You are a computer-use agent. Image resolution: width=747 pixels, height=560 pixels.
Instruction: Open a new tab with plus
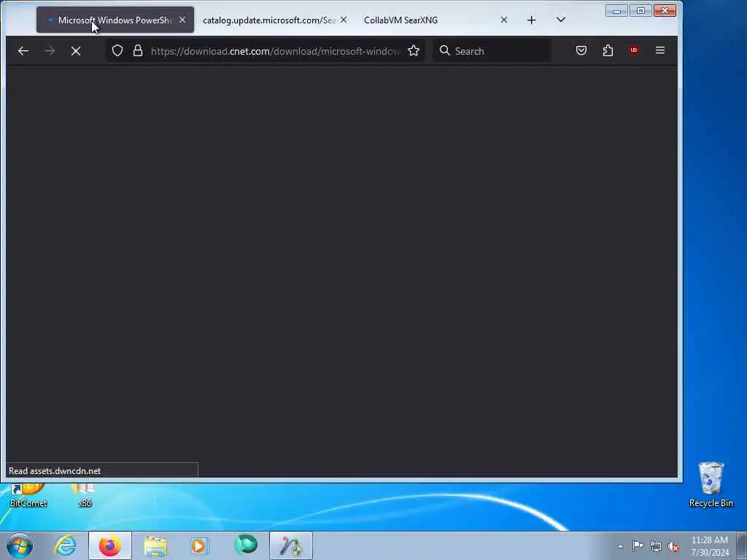point(531,20)
